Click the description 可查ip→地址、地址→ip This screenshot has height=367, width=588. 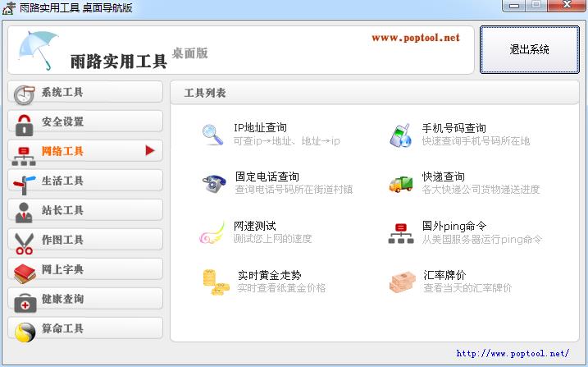pos(286,141)
